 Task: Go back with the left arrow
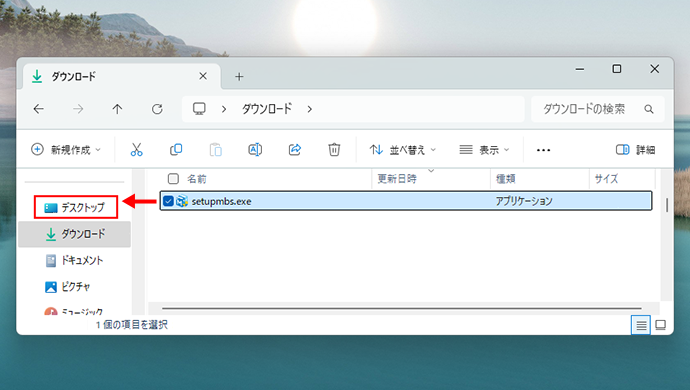pyautogui.click(x=39, y=109)
